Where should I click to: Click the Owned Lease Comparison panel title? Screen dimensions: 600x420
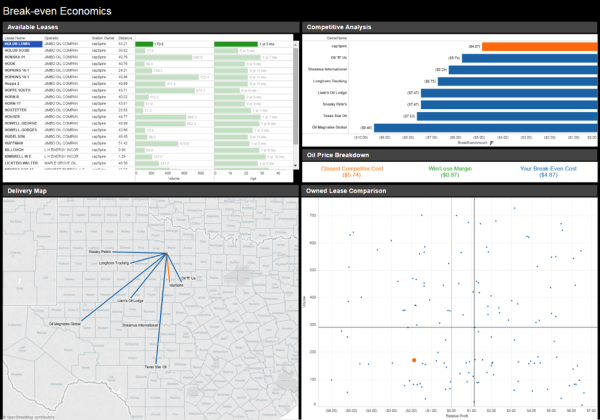(x=346, y=191)
